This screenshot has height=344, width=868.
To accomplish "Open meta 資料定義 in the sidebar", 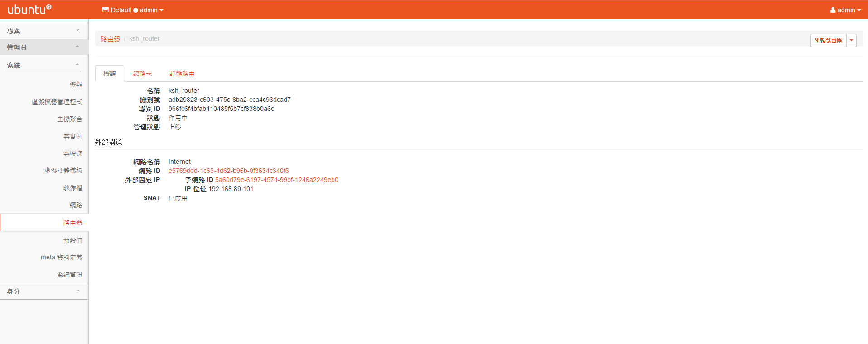I will [62, 258].
